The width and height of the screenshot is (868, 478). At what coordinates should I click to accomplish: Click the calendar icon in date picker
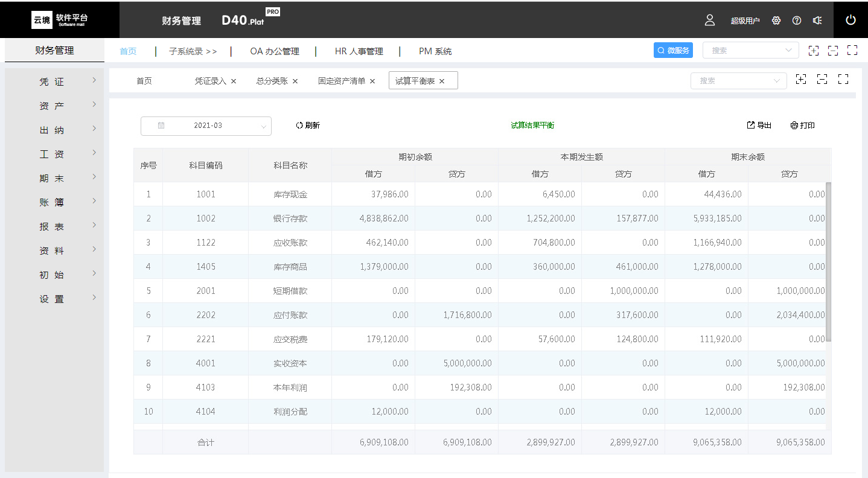pos(161,126)
